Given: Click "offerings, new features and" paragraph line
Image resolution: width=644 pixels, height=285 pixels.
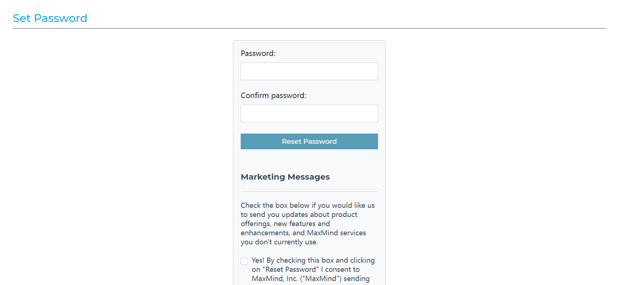Looking at the screenshot, I should pos(285,224).
